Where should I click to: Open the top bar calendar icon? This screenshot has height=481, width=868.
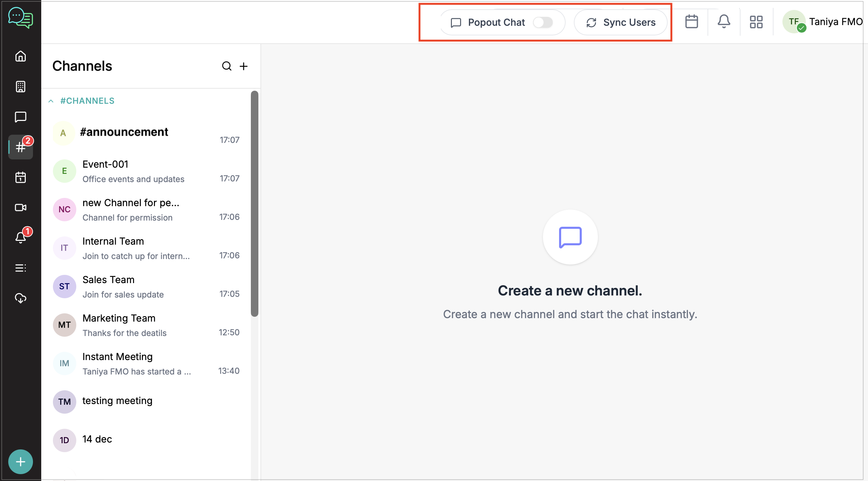[x=691, y=22]
